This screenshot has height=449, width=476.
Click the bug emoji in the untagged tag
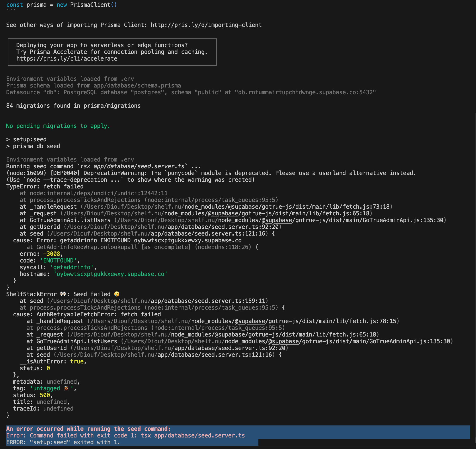pyautogui.click(x=67, y=388)
